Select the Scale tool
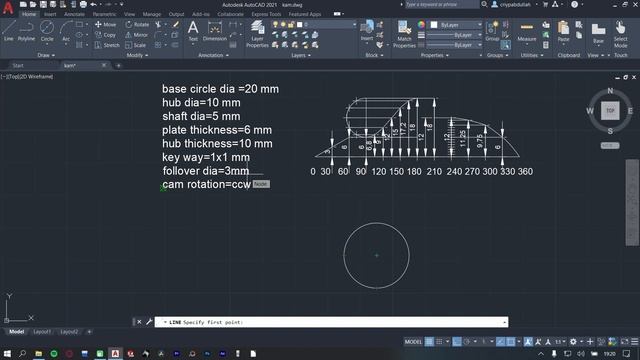Image resolution: width=640 pixels, height=360 pixels. click(136, 45)
